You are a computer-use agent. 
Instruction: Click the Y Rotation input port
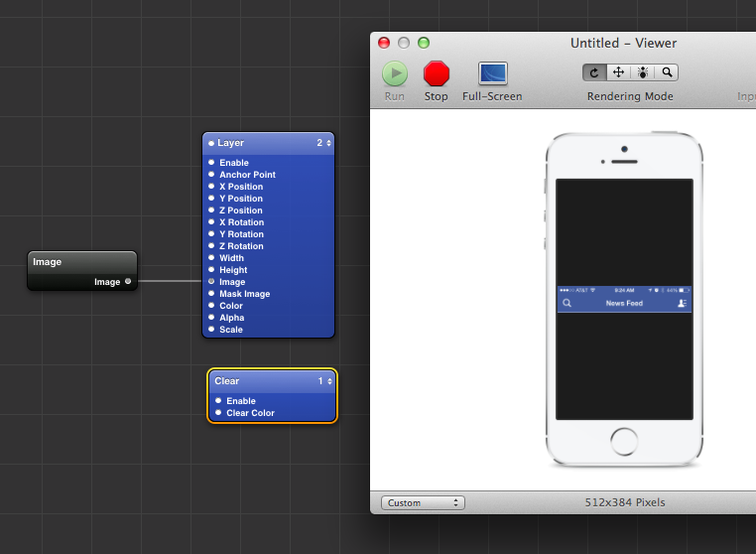[x=211, y=233]
